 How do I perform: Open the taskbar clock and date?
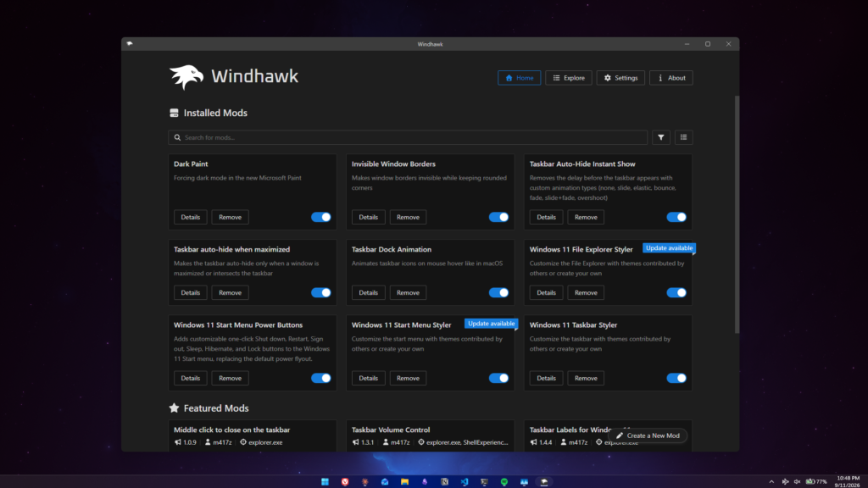[848, 481]
